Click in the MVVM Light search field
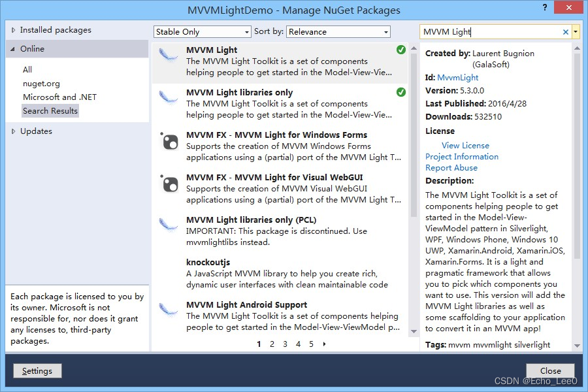Image resolution: width=588 pixels, height=392 pixels. (x=491, y=32)
